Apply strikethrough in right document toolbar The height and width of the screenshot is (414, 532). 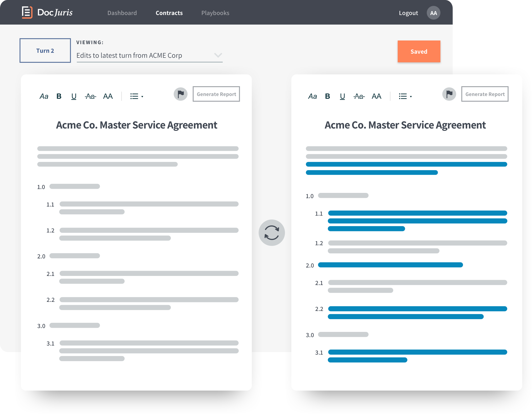pos(359,96)
